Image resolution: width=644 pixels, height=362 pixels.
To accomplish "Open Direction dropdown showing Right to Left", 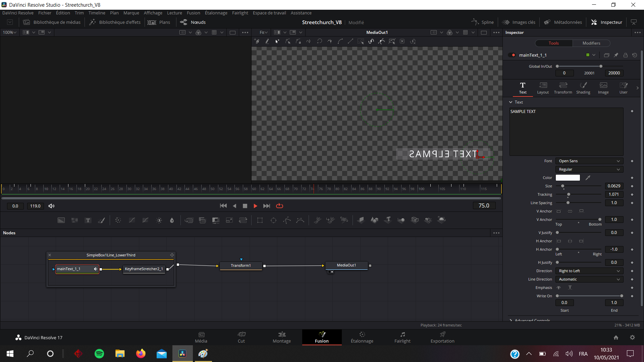I will coord(589,271).
